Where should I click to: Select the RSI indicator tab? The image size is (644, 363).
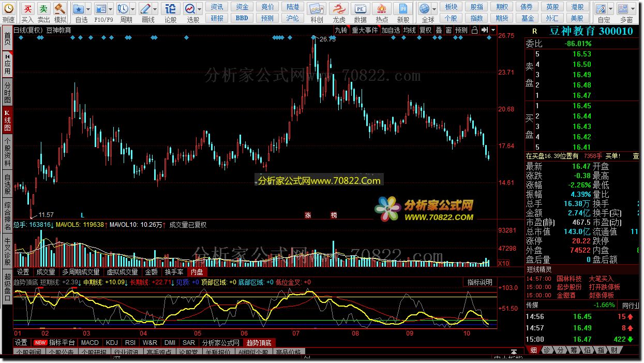click(130, 343)
